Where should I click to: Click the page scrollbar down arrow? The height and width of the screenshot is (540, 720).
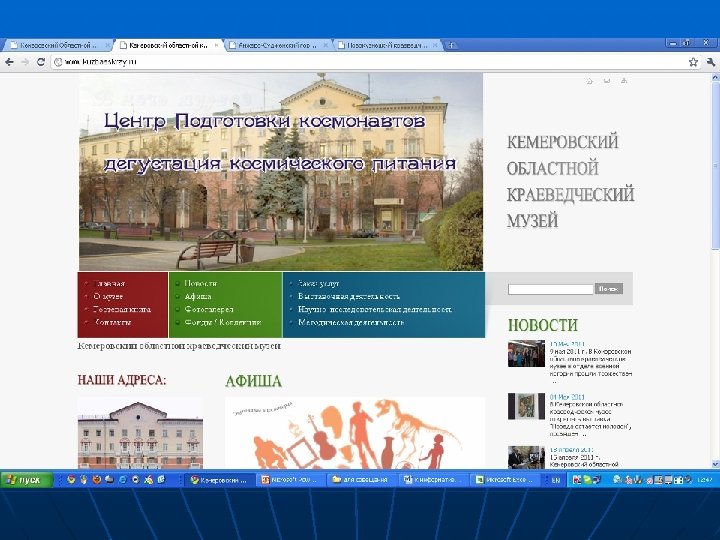(x=715, y=464)
